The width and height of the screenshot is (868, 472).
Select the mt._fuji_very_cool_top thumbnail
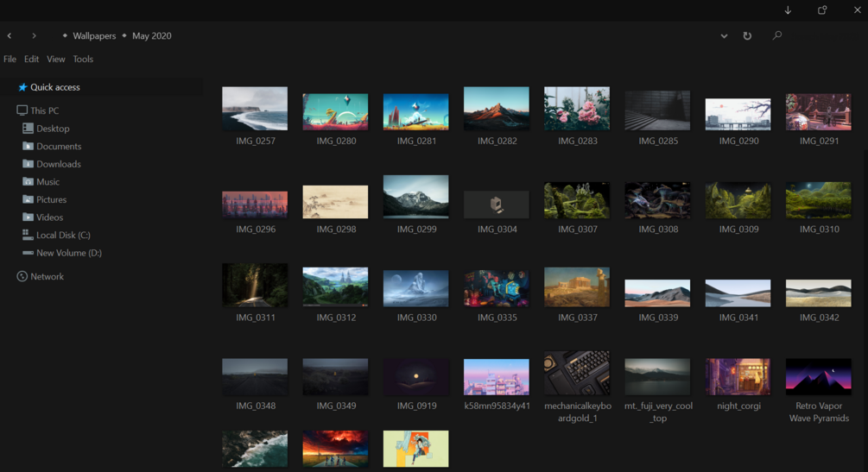coord(657,377)
